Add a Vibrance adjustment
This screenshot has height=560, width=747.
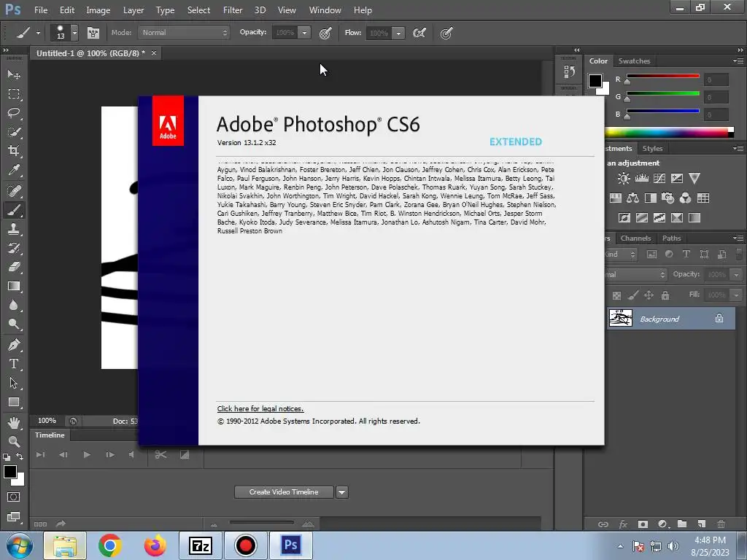pyautogui.click(x=694, y=179)
